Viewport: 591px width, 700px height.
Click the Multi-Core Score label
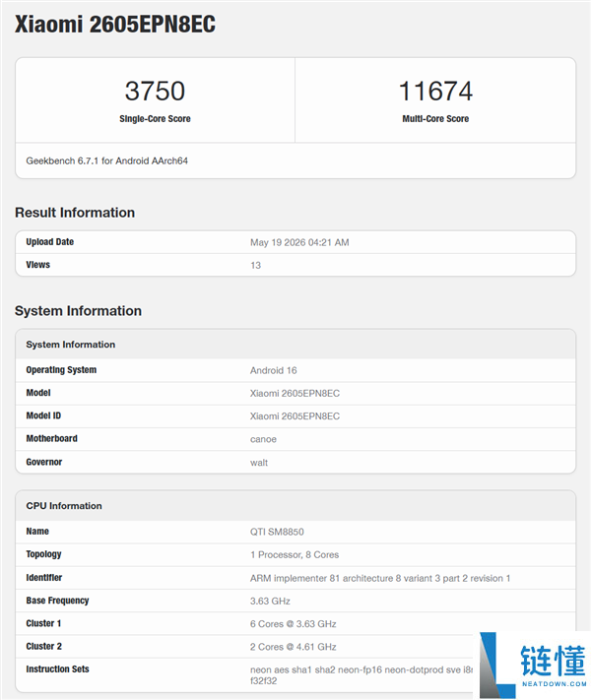pos(435,119)
